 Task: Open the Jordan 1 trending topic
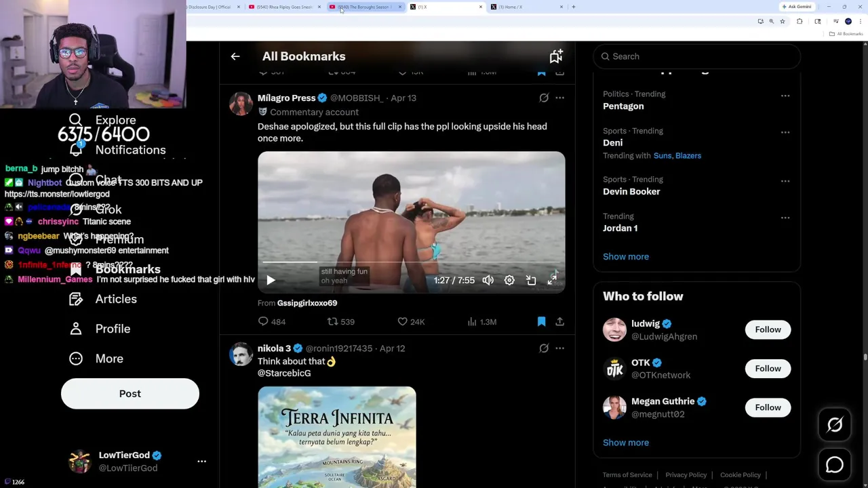tap(620, 228)
